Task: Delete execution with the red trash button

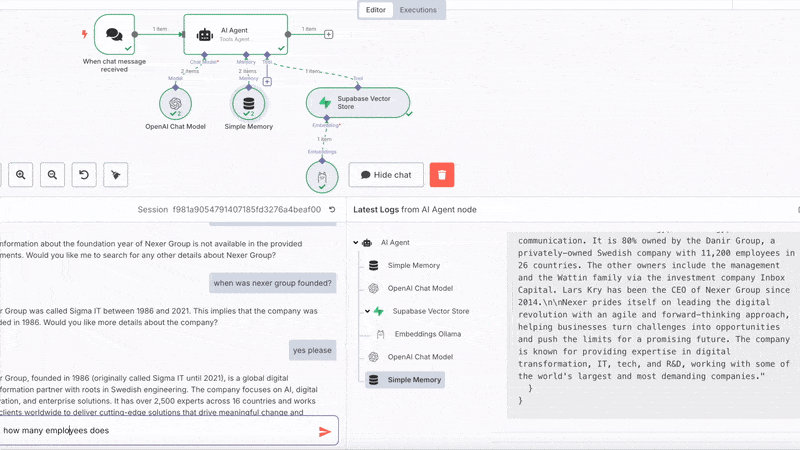Action: tap(442, 175)
